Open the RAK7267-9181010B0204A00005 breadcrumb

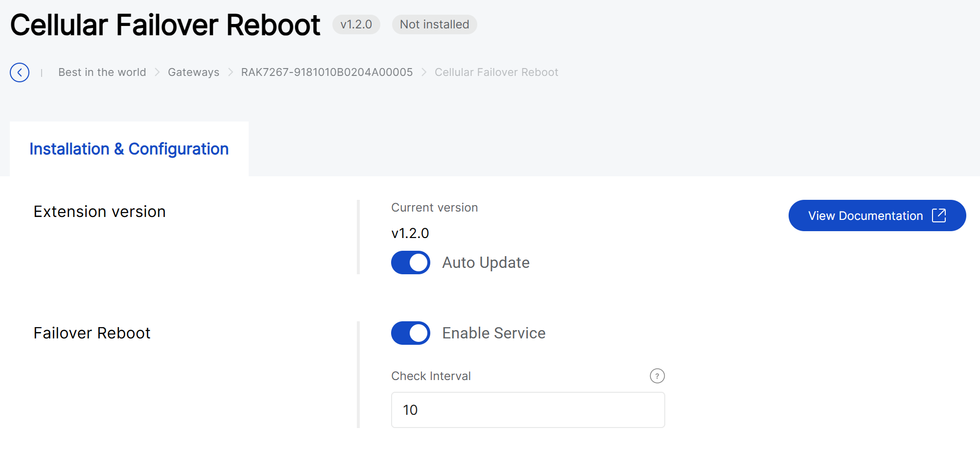point(327,72)
